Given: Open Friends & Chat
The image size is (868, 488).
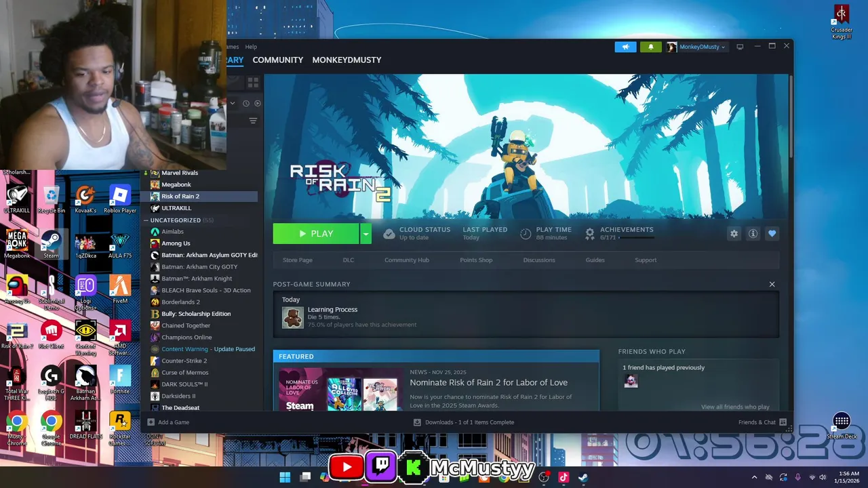Looking at the screenshot, I should [762, 422].
